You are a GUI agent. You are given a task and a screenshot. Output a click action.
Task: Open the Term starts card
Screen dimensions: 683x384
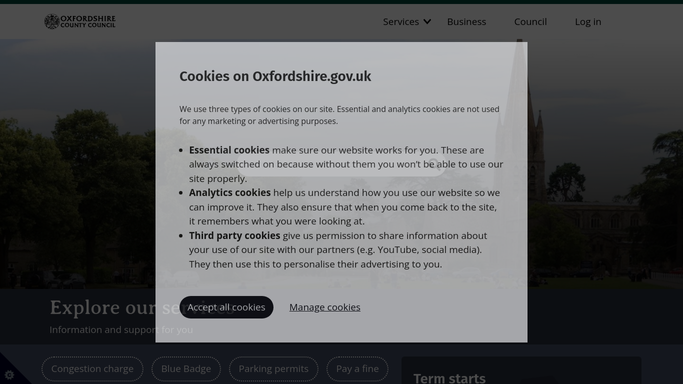(x=521, y=371)
